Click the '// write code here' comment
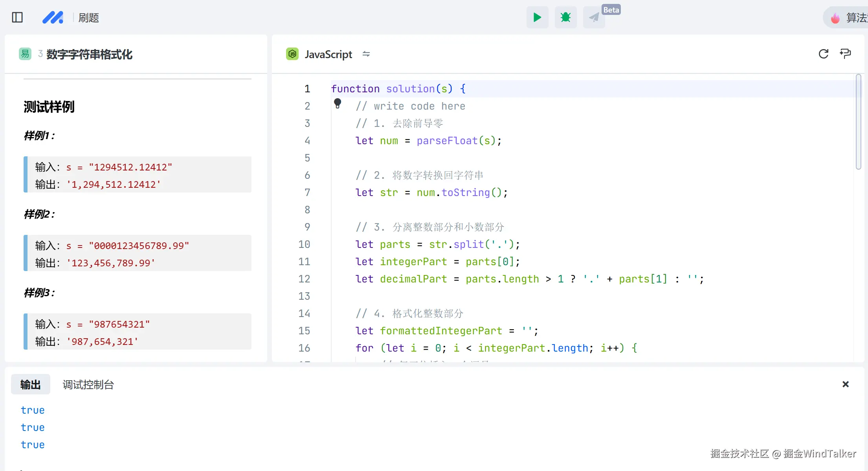 point(410,106)
